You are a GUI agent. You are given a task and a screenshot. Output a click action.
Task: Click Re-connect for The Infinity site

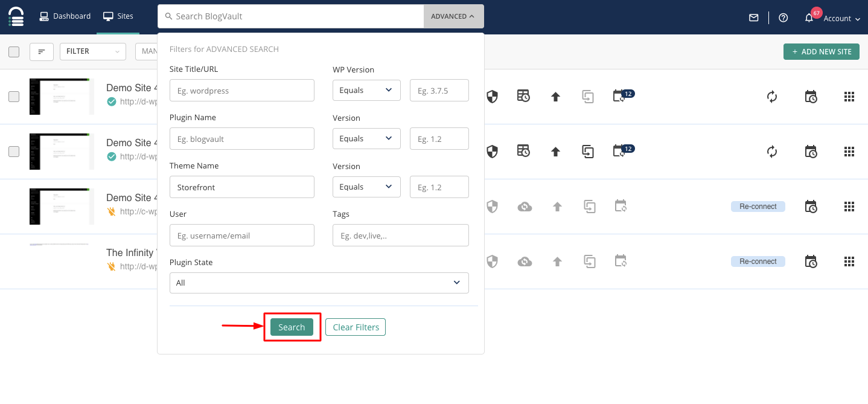coord(758,261)
